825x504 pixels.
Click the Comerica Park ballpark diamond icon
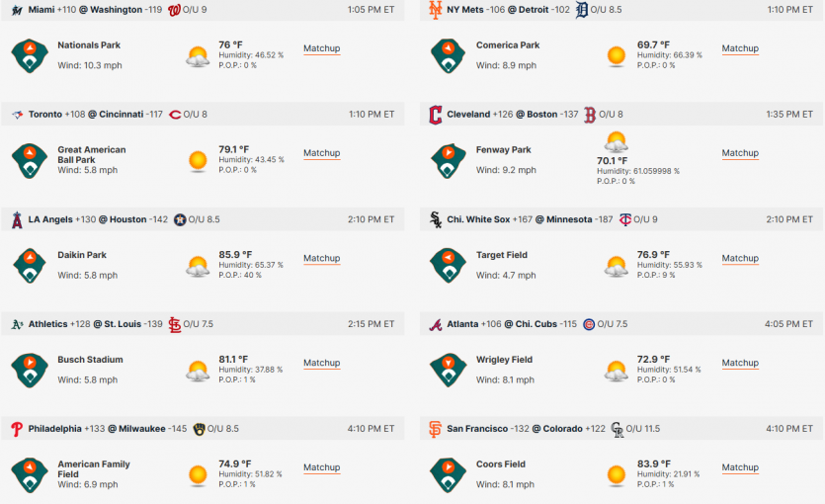coord(448,55)
